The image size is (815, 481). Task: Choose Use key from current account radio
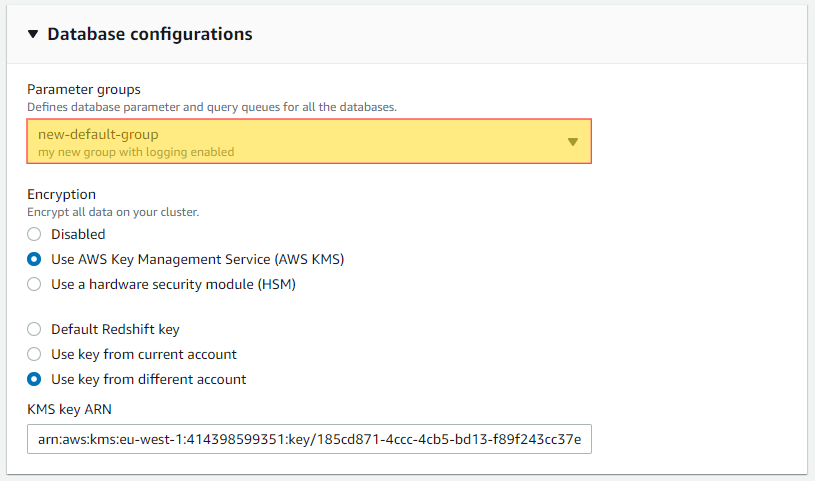(34, 355)
